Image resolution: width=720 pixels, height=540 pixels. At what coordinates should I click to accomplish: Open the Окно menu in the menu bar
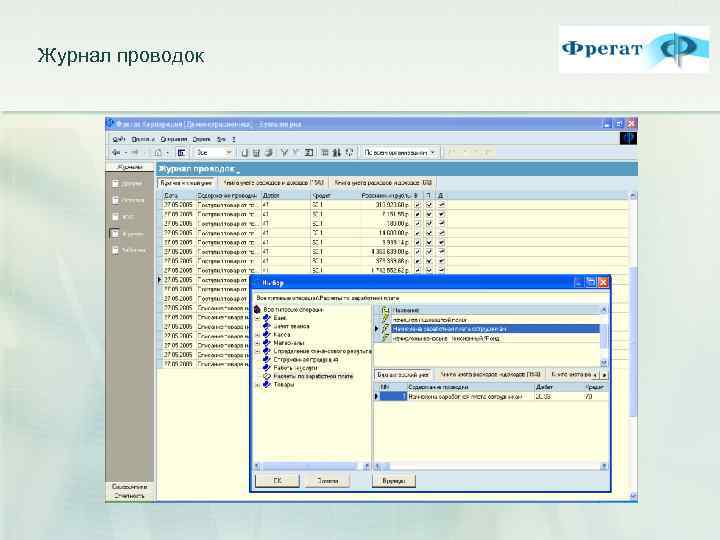(221, 139)
